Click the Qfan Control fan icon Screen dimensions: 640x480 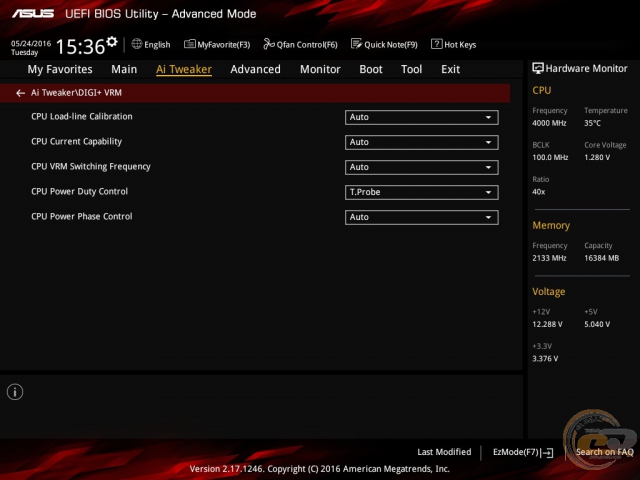click(x=269, y=44)
